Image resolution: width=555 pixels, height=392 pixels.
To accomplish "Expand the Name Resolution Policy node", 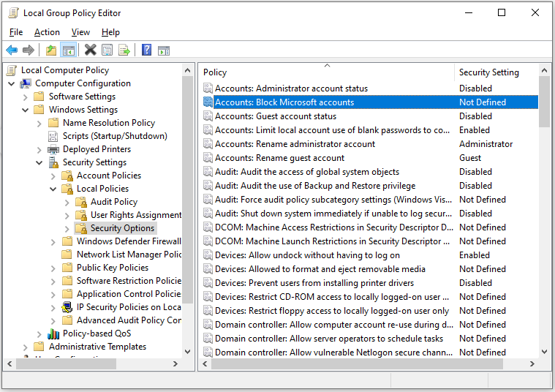I will pos(39,124).
